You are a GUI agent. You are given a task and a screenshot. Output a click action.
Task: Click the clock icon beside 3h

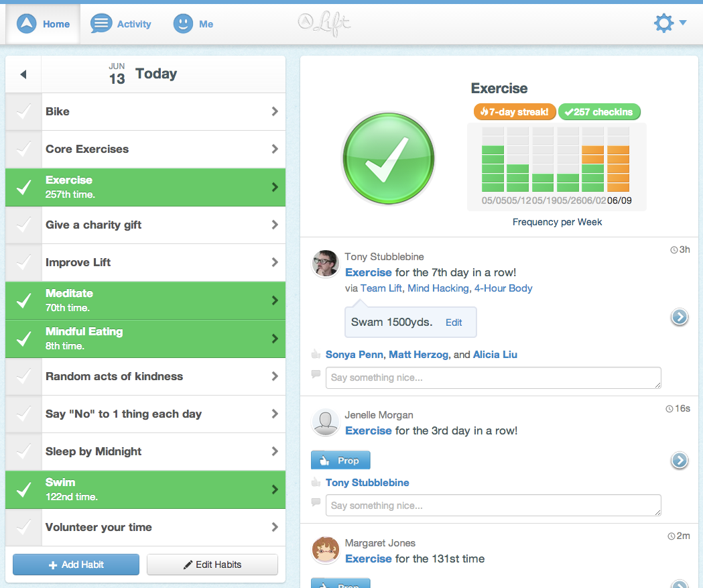click(x=674, y=250)
